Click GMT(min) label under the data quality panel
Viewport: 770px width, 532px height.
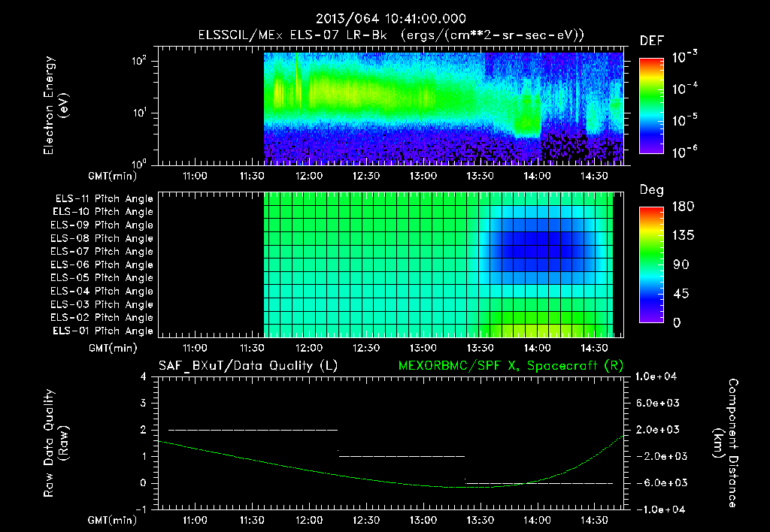click(113, 520)
